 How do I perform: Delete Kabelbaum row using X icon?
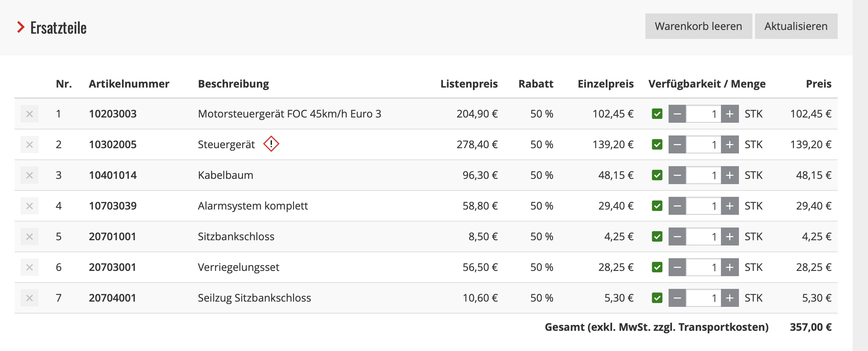pos(30,175)
